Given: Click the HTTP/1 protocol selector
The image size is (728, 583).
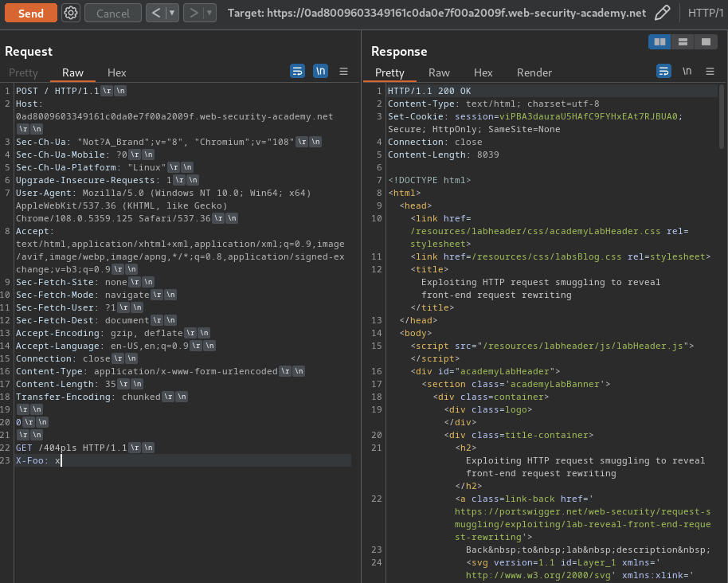Looking at the screenshot, I should point(705,13).
